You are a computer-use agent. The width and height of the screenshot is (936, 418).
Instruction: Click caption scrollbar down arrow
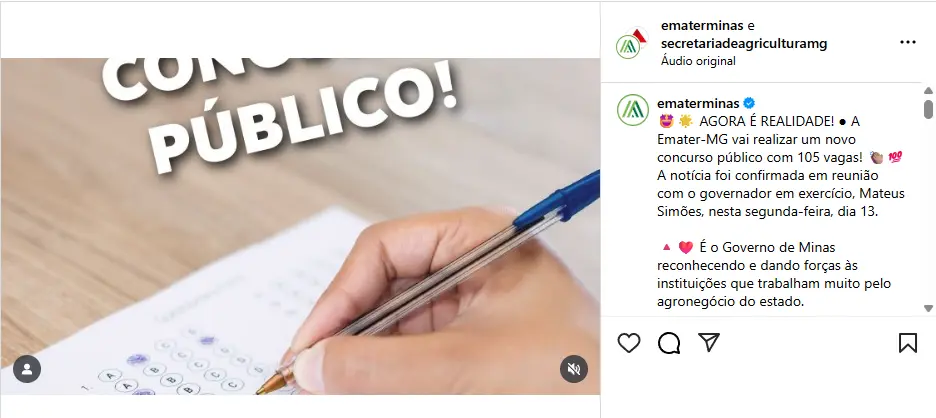coord(928,308)
